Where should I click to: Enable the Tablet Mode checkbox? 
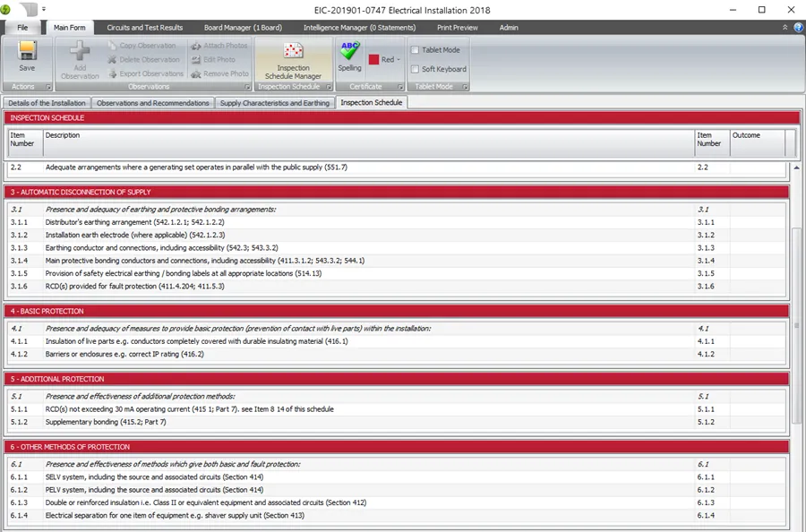click(x=415, y=50)
